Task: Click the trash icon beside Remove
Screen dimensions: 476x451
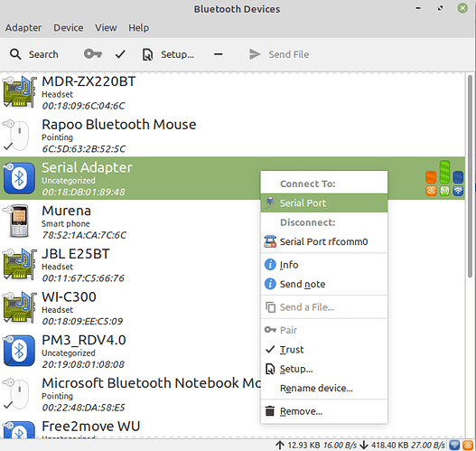Action: tap(270, 411)
